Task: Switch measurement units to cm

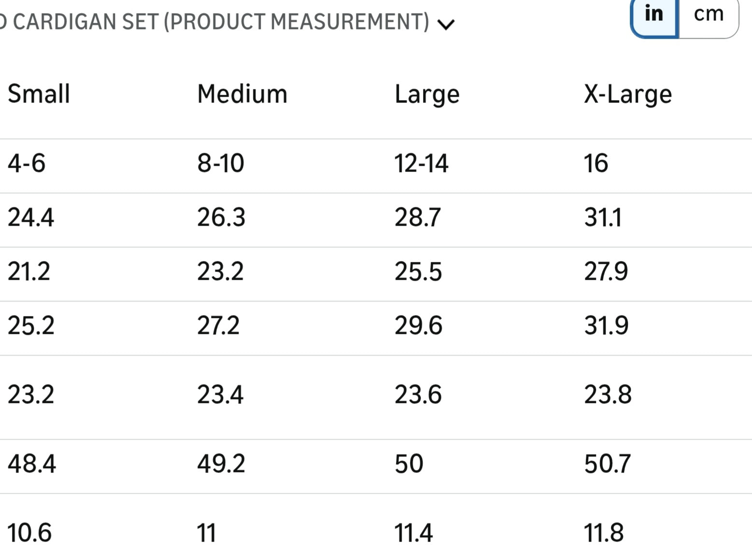Action: [709, 14]
